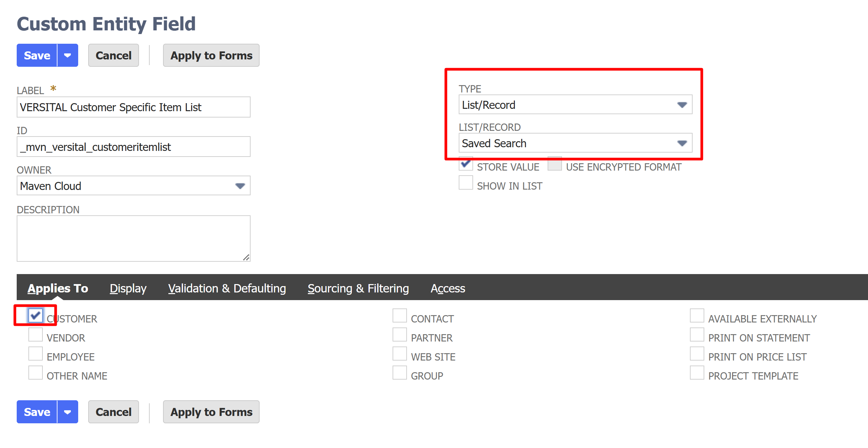This screenshot has width=868, height=448.
Task: Toggle the STORE VALUE checkbox
Action: point(466,164)
